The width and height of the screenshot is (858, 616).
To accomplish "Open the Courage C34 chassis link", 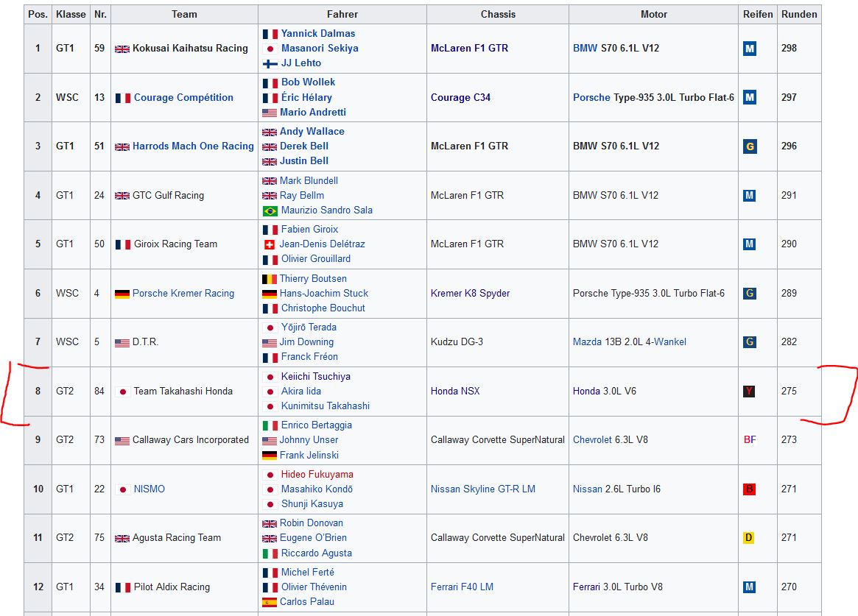I will (460, 97).
